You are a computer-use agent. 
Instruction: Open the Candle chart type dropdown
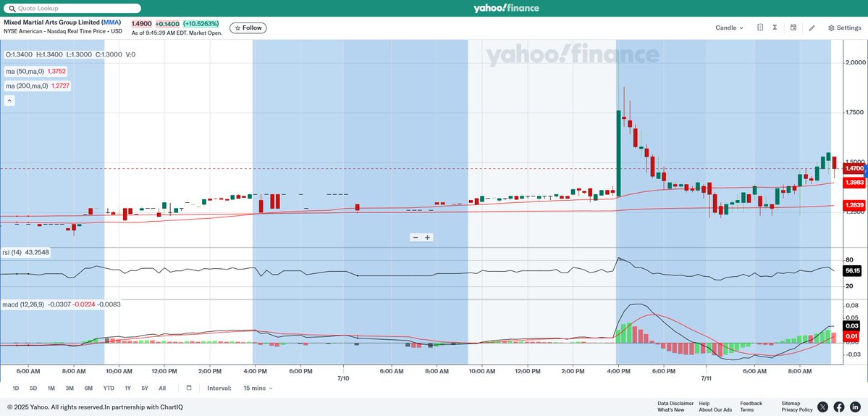[729, 28]
